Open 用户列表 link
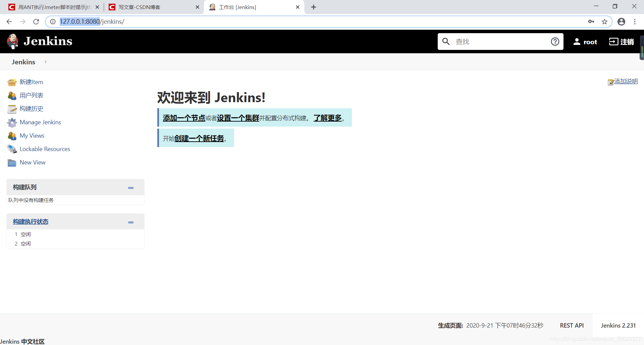Screen dimensions: 644x345 [x=32, y=95]
